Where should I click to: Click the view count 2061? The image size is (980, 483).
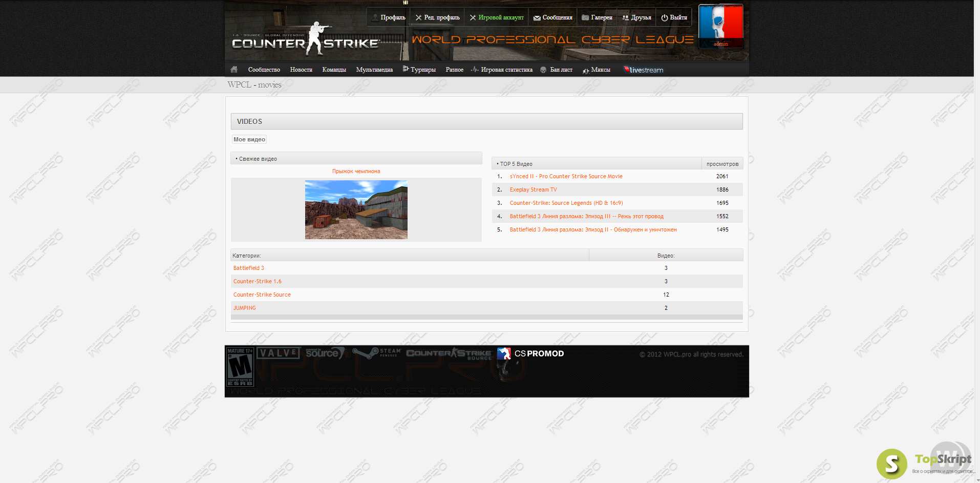pos(722,176)
